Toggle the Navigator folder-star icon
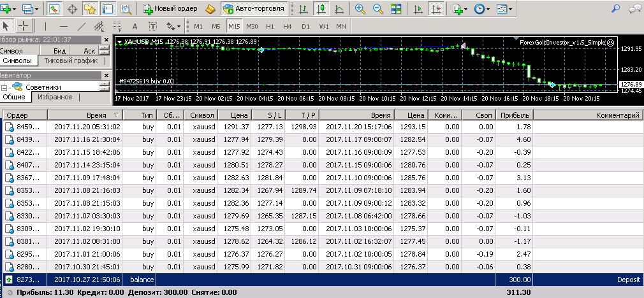 89,8
